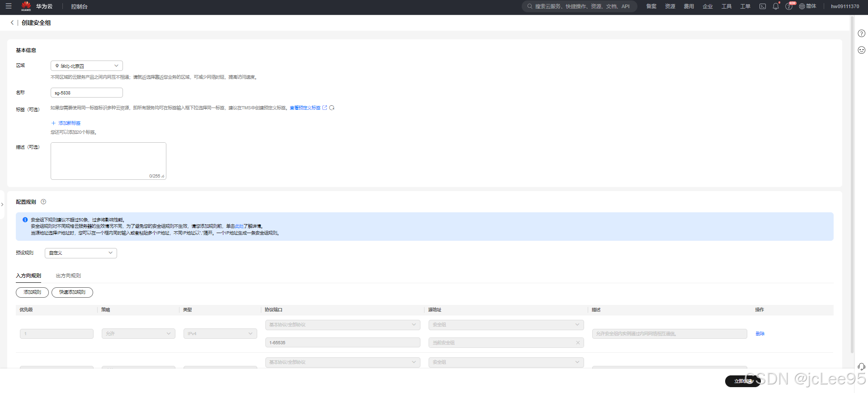Click the 描述 textarea
The width and height of the screenshot is (868, 393).
tap(108, 161)
